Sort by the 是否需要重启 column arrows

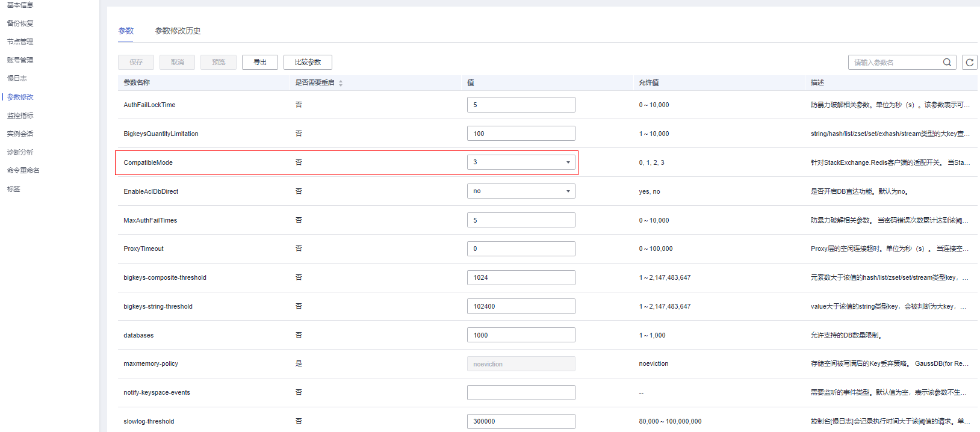coord(341,83)
